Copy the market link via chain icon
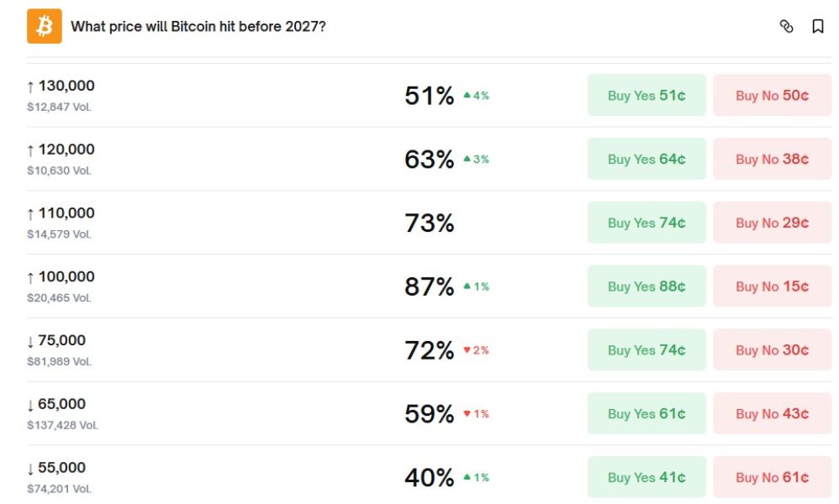This screenshot has height=504, width=839. click(787, 27)
